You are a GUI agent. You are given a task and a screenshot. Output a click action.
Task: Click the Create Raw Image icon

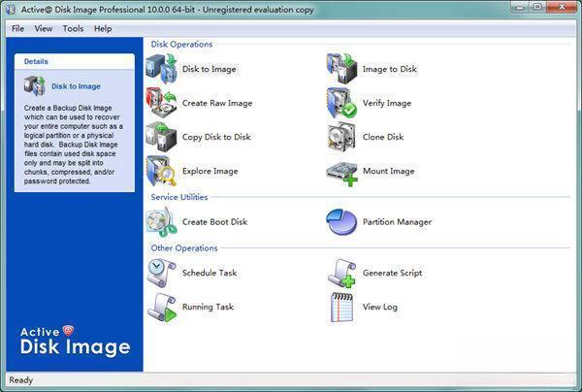point(161,103)
